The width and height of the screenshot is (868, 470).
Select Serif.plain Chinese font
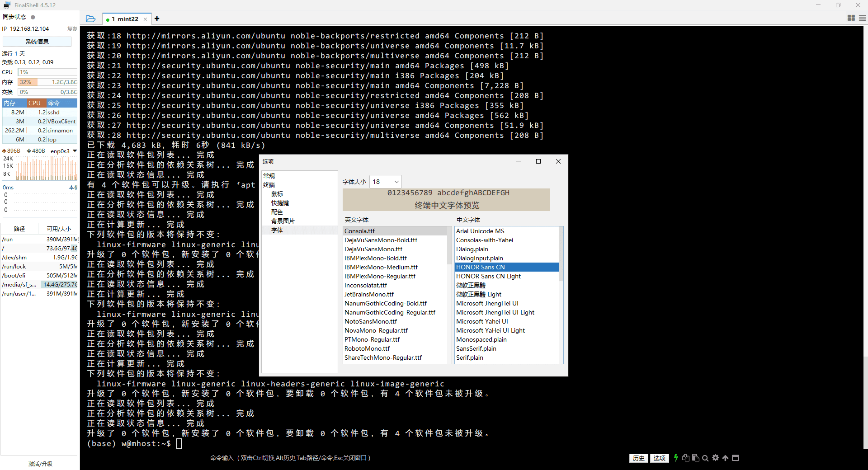507,357
